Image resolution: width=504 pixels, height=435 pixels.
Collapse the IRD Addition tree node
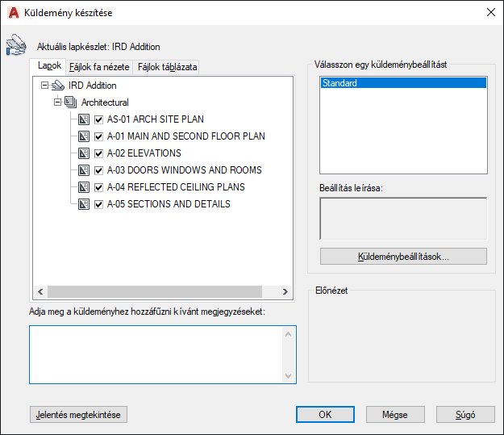tap(44, 86)
